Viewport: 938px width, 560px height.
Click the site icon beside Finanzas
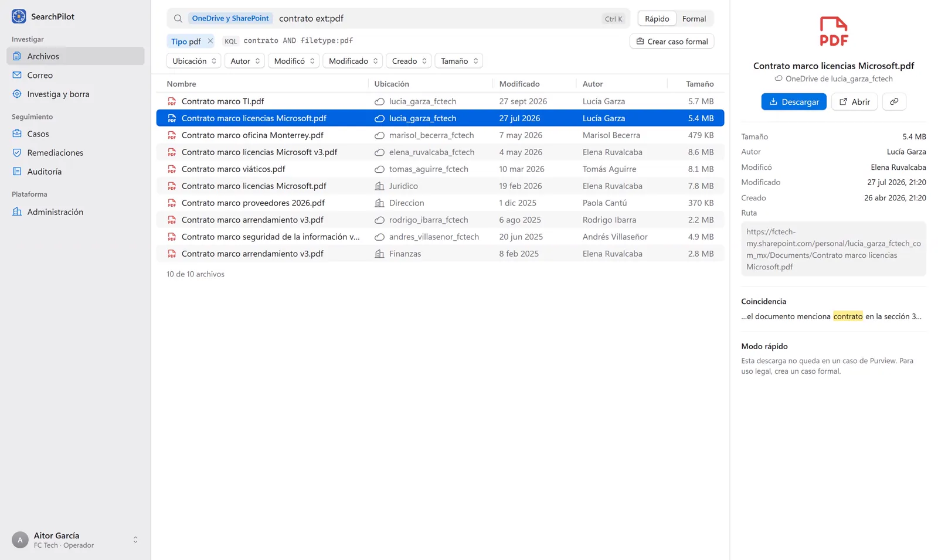point(379,254)
